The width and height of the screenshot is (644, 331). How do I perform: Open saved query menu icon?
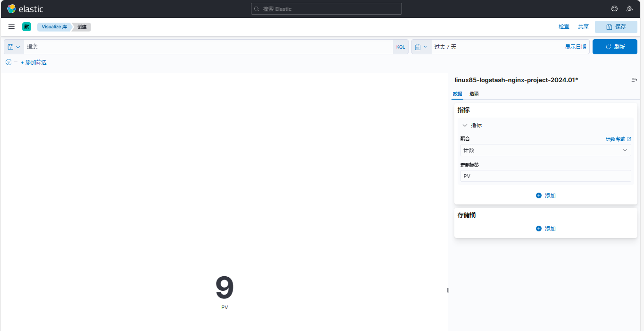[14, 47]
